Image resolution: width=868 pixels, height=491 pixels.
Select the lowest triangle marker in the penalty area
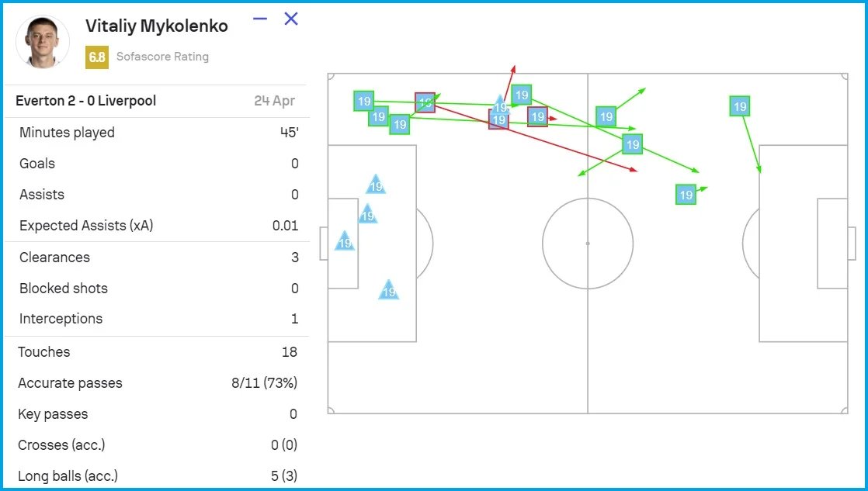tap(389, 291)
